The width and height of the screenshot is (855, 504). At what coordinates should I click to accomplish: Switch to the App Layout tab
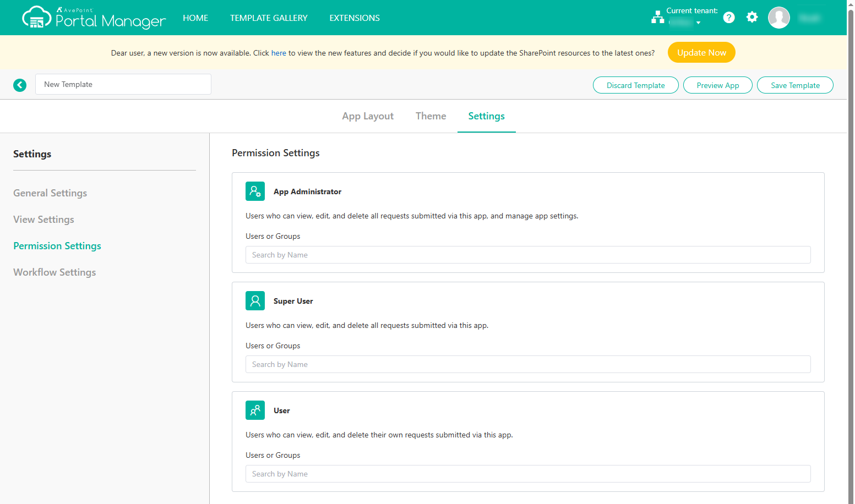pos(368,116)
